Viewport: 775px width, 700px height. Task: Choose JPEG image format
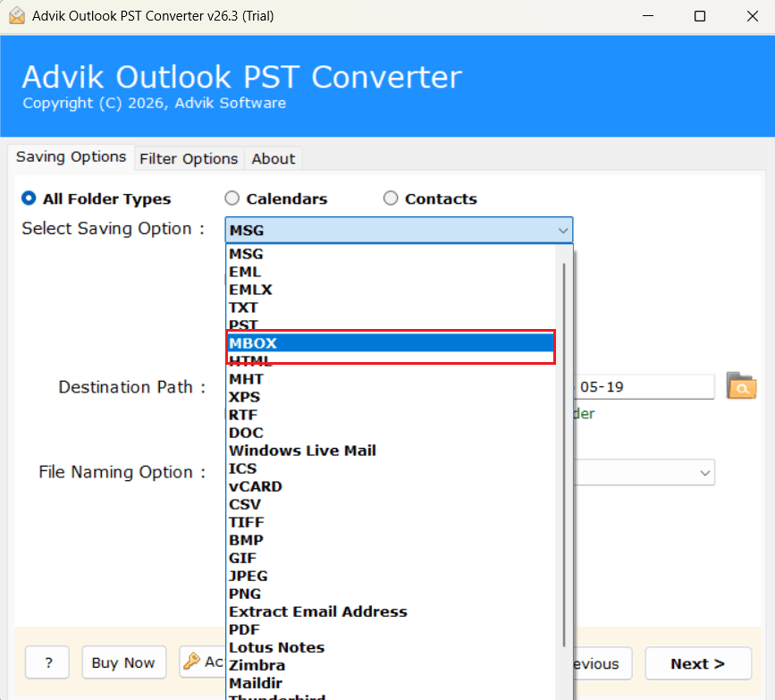[391, 576]
